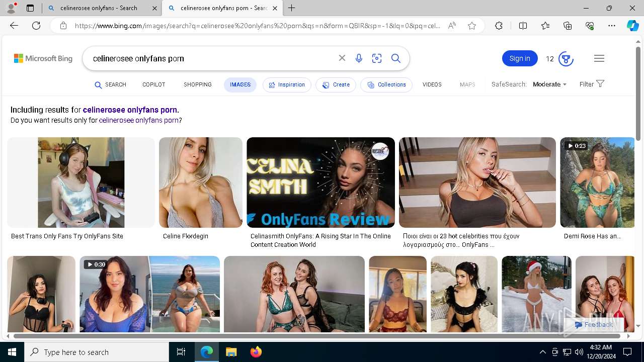
Task: Open Tab actions menu icon
Action: [30, 8]
